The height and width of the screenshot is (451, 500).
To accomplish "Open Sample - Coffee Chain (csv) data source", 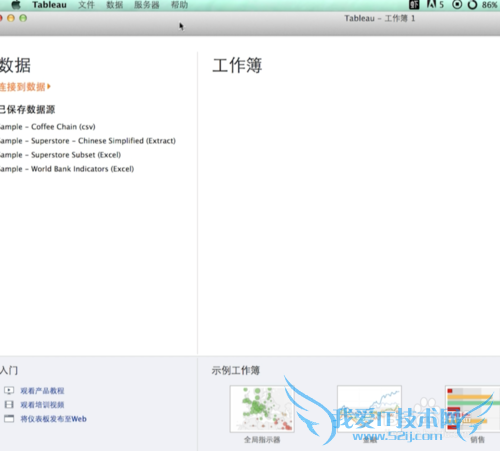I will click(x=48, y=127).
